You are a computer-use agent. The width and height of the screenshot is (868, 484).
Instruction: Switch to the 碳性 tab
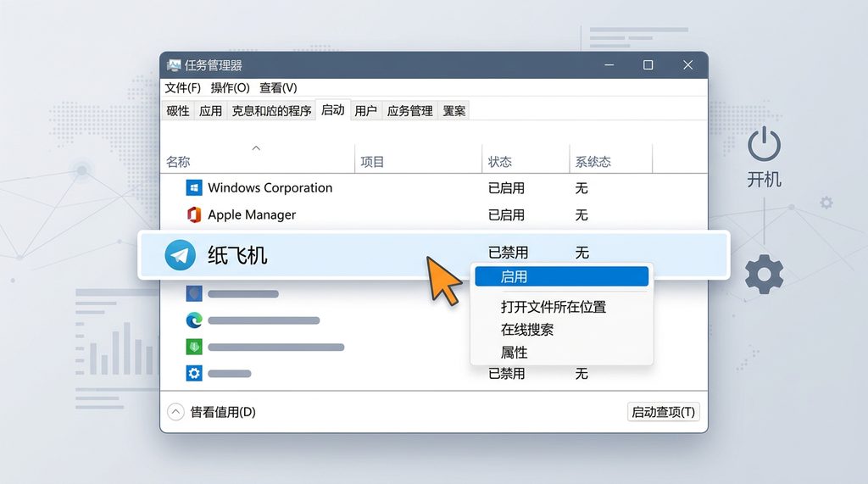178,111
